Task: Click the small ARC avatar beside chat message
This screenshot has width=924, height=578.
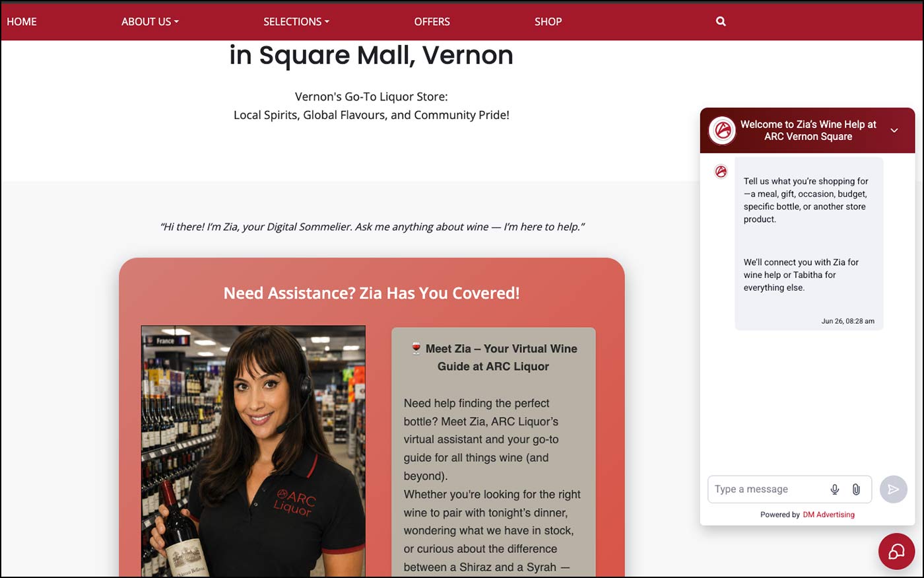Action: pos(721,172)
